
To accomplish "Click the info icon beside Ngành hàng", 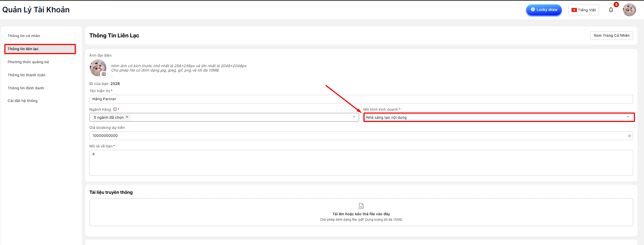I will tap(115, 109).
